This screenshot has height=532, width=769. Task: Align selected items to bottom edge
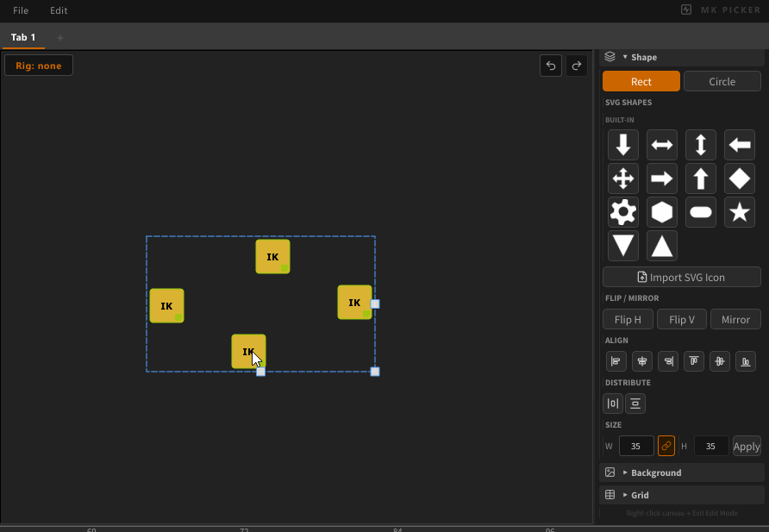746,361
